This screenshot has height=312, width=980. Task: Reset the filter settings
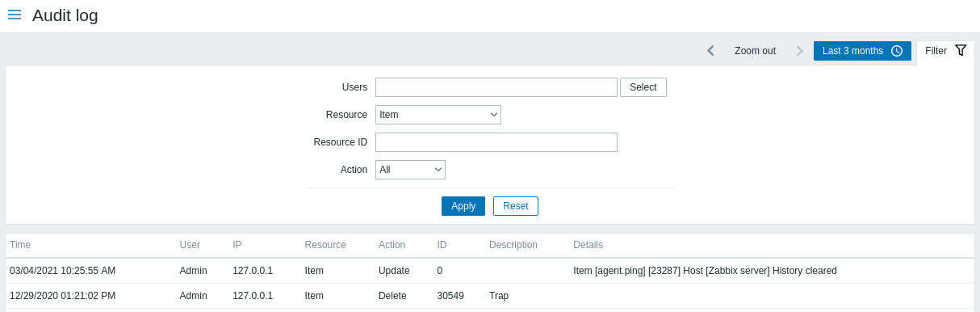[516, 206]
